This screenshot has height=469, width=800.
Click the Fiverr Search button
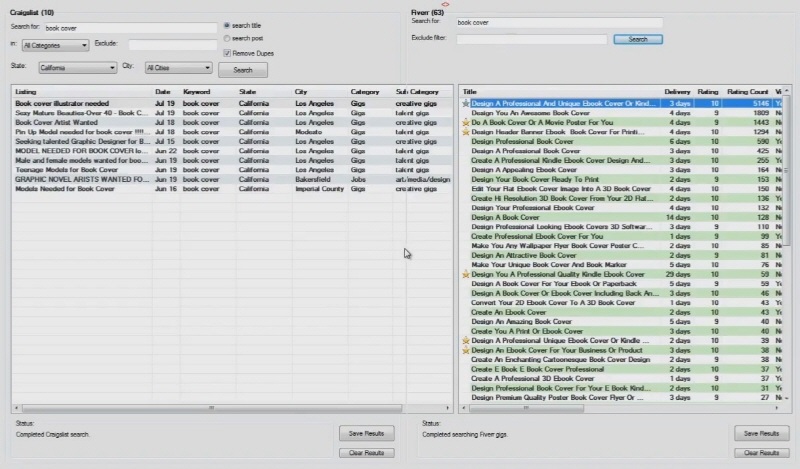(x=638, y=39)
